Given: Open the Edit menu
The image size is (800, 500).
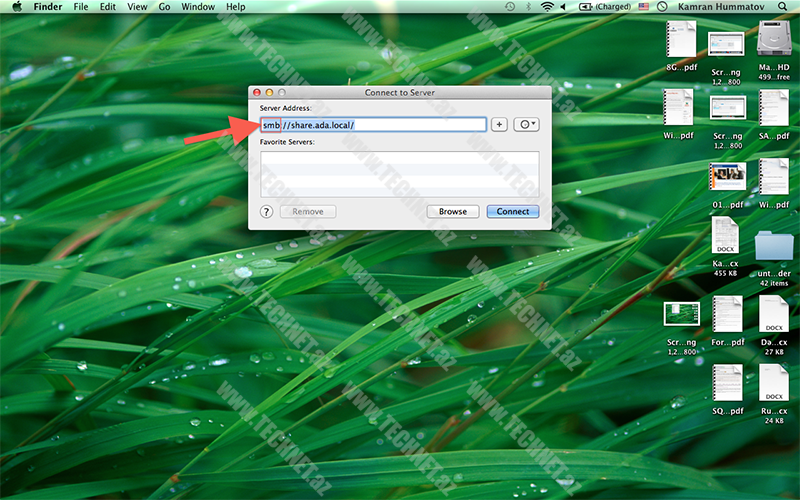Looking at the screenshot, I should tap(108, 7).
